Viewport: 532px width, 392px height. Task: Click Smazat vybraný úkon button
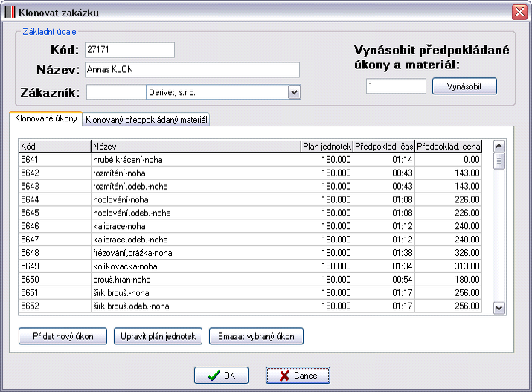click(256, 336)
